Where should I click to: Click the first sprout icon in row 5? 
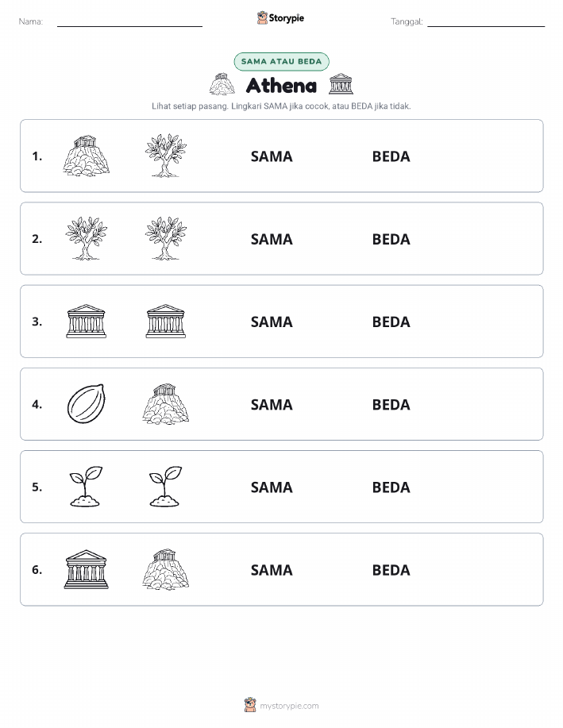tap(87, 487)
